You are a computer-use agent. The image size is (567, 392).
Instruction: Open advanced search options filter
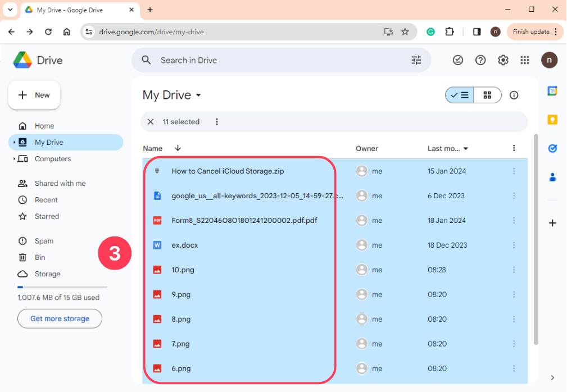pos(416,60)
